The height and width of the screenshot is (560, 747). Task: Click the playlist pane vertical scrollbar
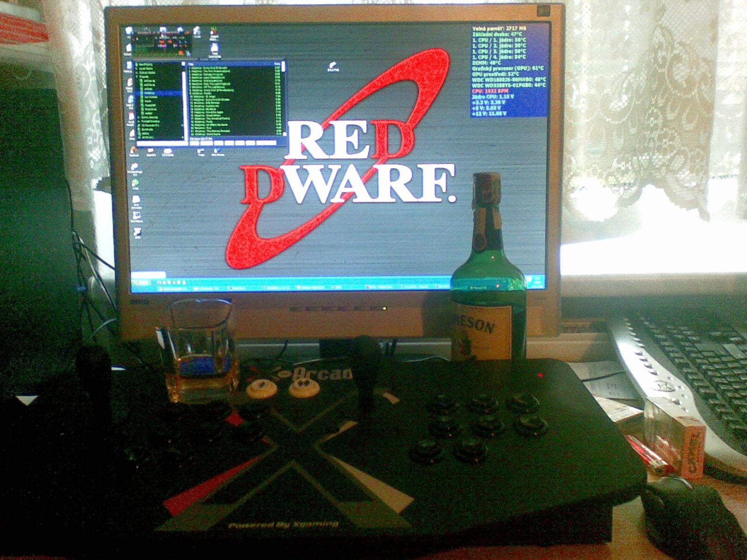point(284,98)
